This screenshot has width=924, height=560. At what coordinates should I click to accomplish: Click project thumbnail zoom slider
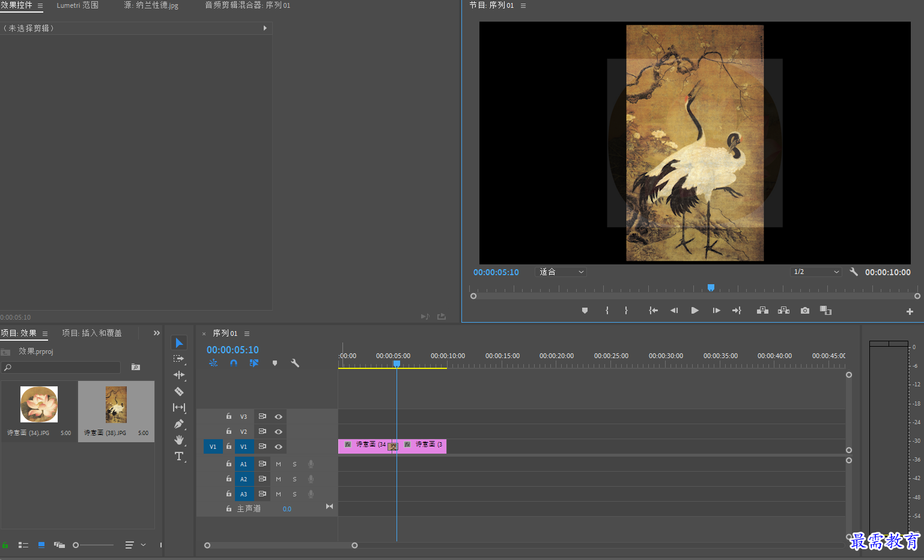tap(93, 545)
